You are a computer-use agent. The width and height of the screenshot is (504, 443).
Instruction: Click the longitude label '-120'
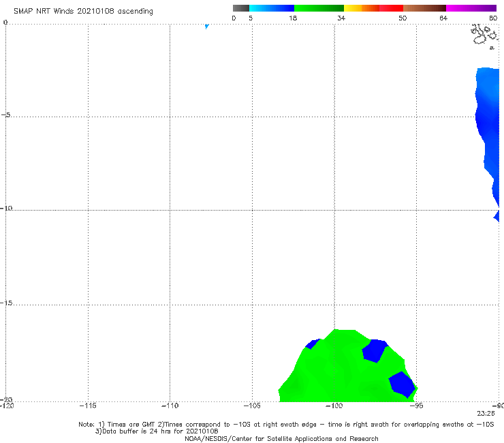pos(7,406)
